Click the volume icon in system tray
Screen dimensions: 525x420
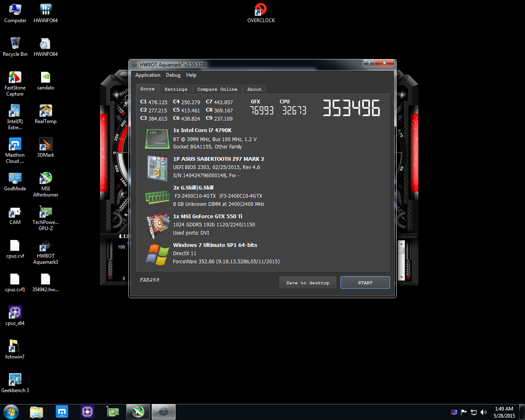pos(484,412)
